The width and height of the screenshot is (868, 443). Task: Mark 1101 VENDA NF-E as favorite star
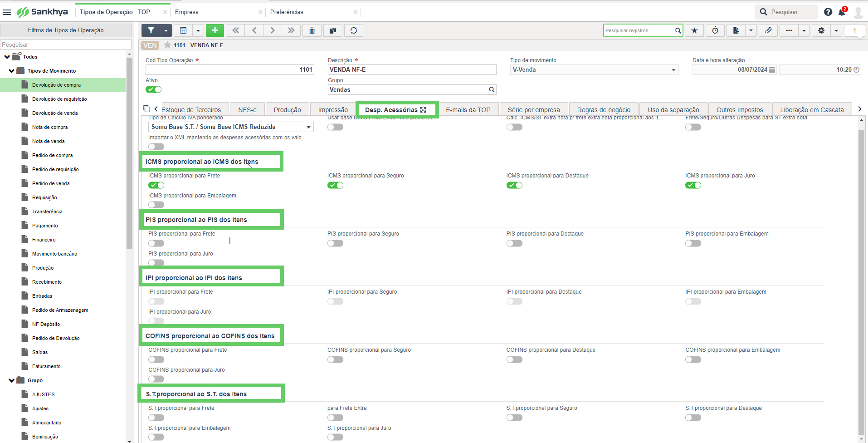pos(167,45)
